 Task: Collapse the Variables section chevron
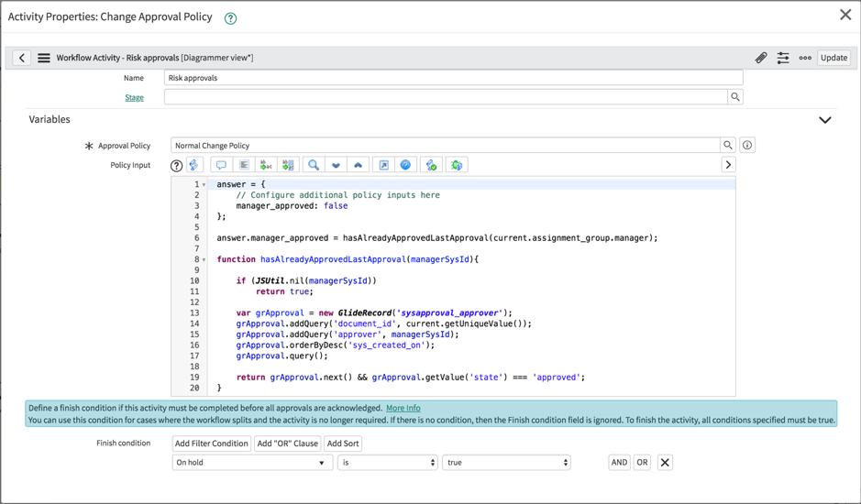point(824,120)
